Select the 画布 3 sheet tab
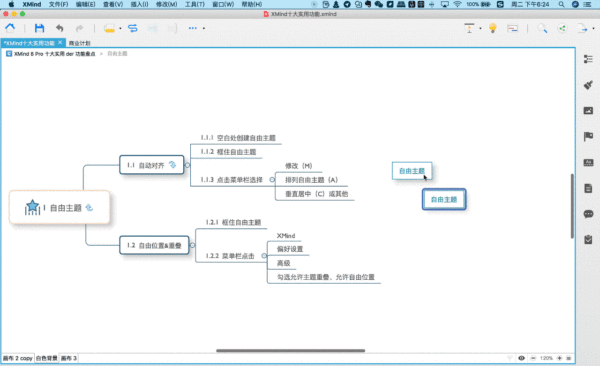Image resolution: width=600 pixels, height=366 pixels. coord(69,358)
